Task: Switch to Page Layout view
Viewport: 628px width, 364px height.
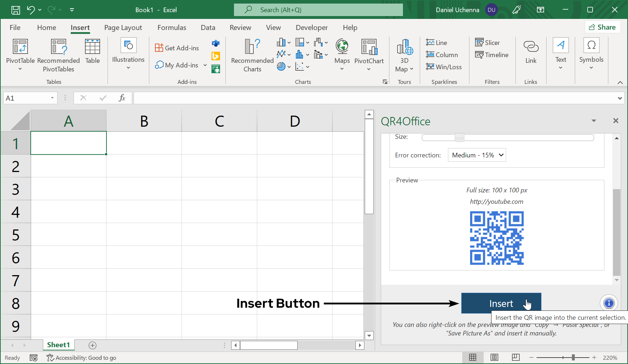Action: pyautogui.click(x=494, y=358)
